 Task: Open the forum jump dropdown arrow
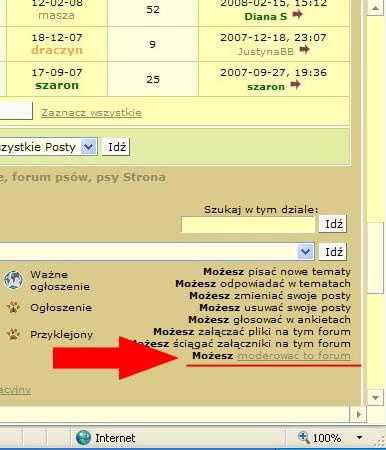[306, 252]
